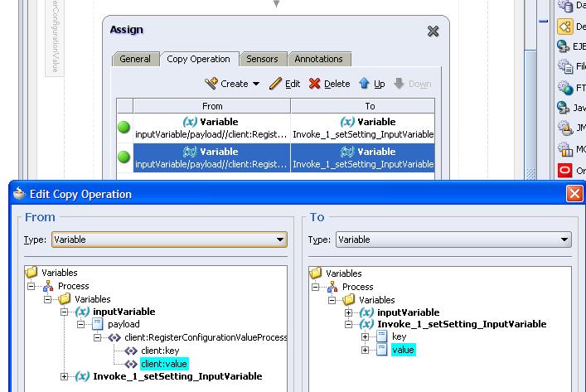Delete the selected copy operation
Viewport: 586px width, 392px height.
coord(329,84)
